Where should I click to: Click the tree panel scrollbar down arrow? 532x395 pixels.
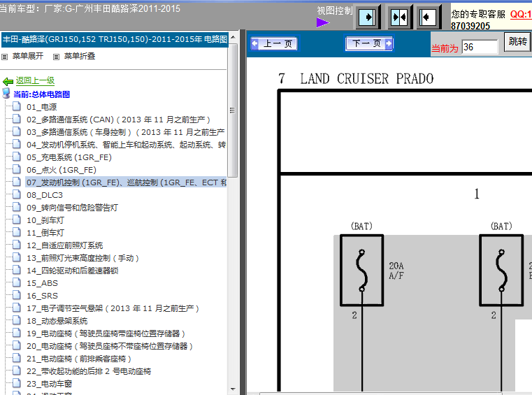coord(233,389)
